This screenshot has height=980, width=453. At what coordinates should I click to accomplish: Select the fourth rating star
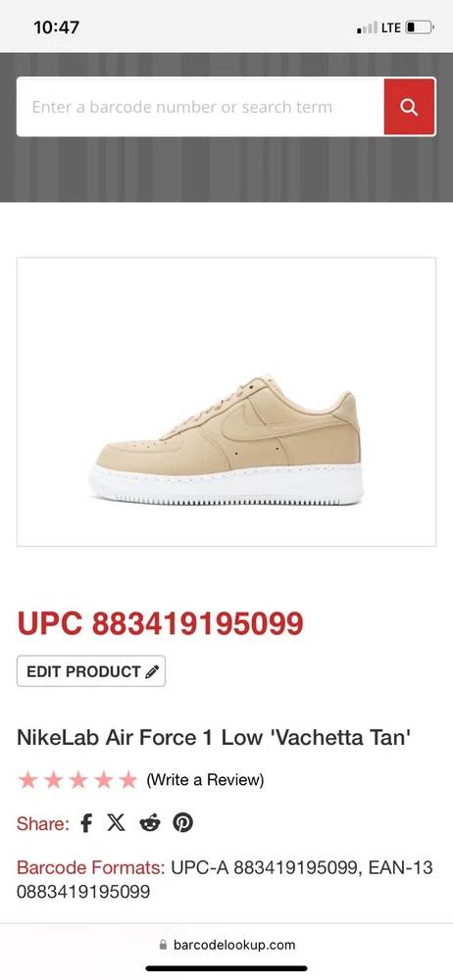(x=103, y=779)
